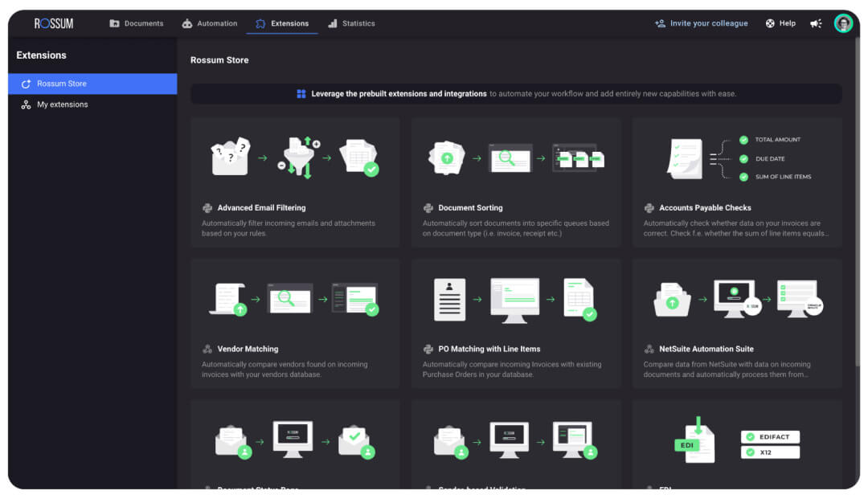Image resolution: width=868 pixels, height=499 pixels.
Task: Click the icon beside Document Sorting
Action: click(428, 208)
